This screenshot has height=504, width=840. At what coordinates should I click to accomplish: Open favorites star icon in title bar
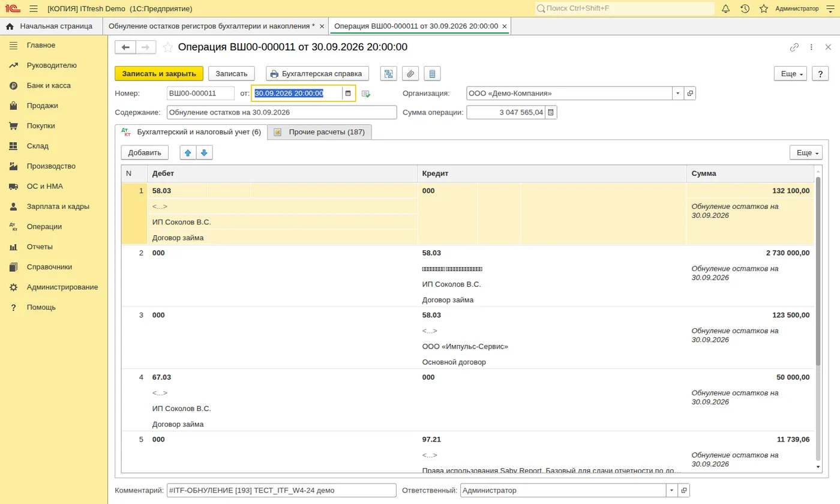[x=764, y=8]
